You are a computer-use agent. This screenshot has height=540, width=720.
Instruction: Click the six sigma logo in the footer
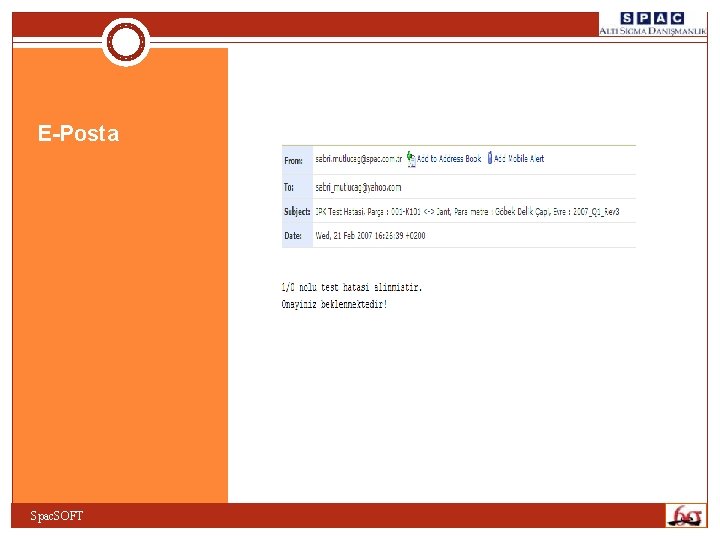[x=686, y=516]
